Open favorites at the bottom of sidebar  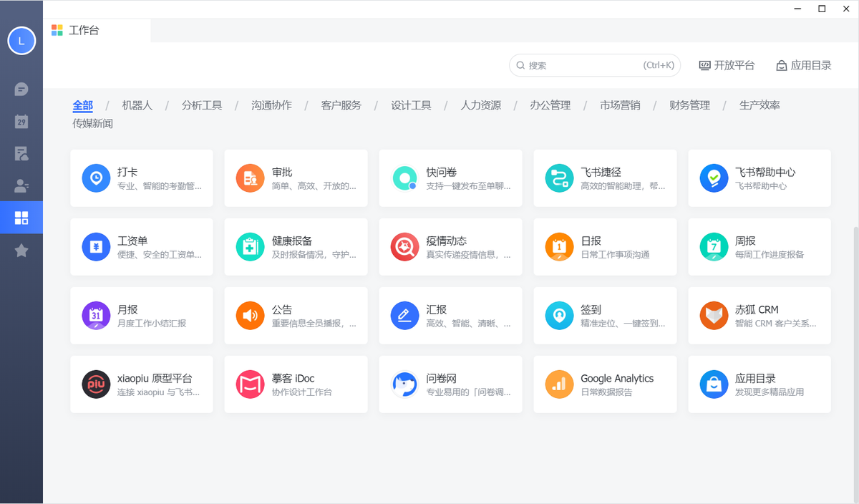[x=21, y=250]
